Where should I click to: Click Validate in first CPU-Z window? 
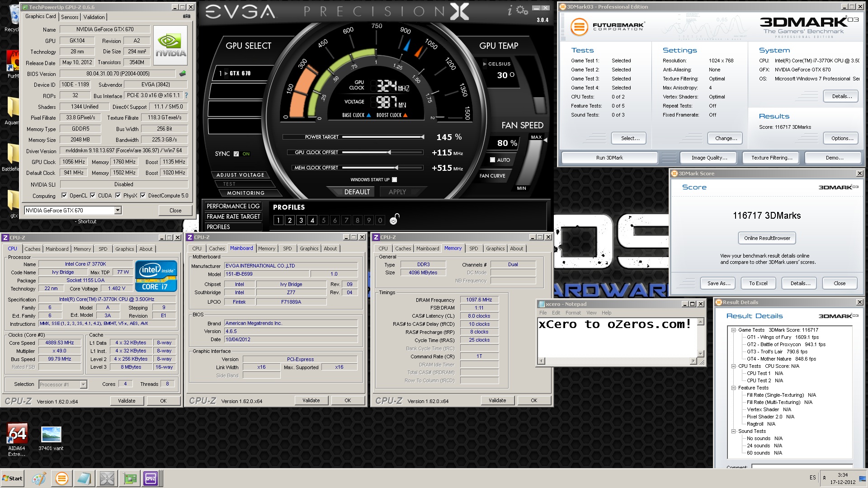[127, 401]
